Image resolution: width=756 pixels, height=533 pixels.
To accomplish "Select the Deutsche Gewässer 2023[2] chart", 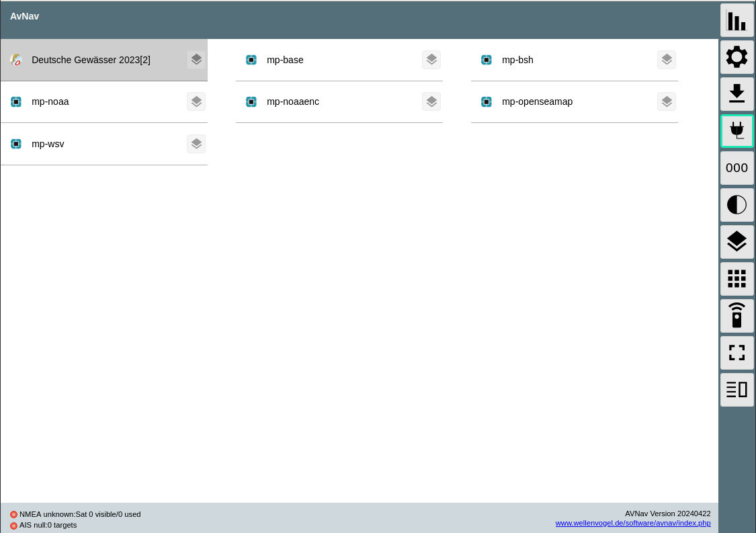I will coord(104,60).
